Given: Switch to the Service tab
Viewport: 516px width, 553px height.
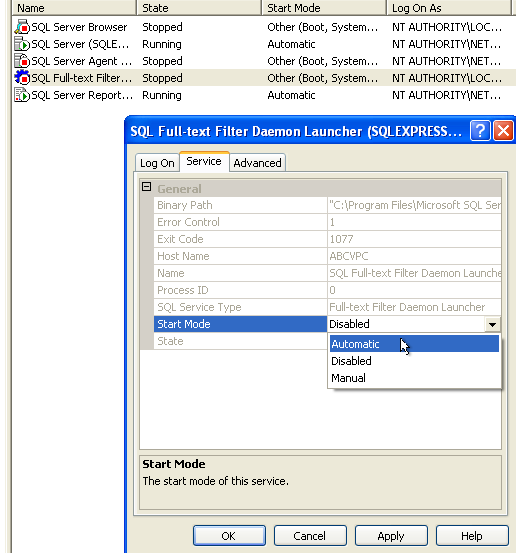Looking at the screenshot, I should 204,162.
